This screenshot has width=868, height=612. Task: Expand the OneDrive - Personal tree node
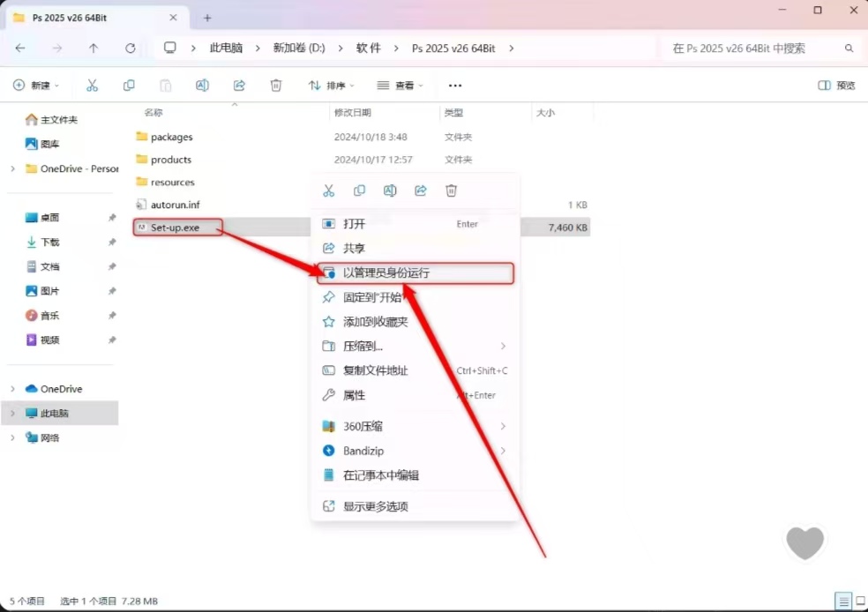click(x=12, y=168)
